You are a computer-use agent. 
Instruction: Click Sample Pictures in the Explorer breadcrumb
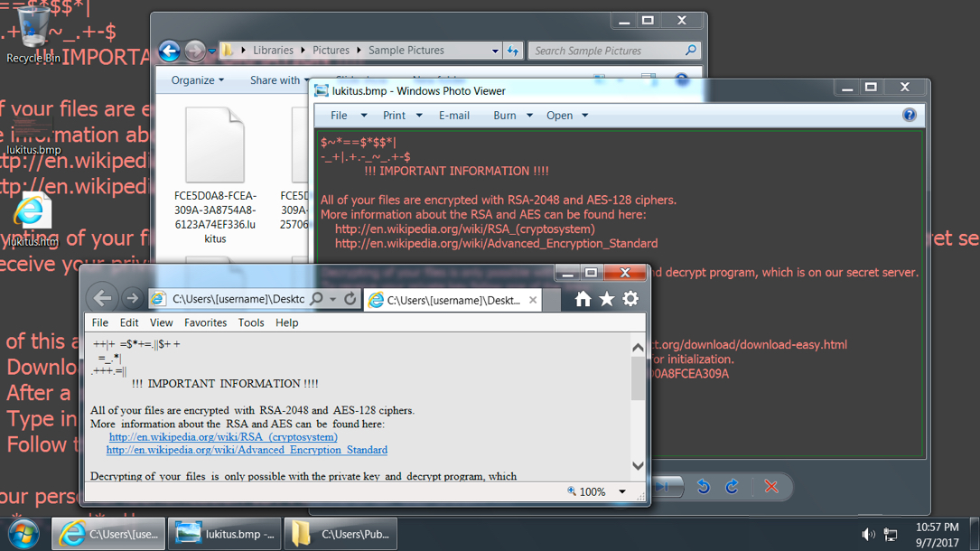[x=406, y=50]
